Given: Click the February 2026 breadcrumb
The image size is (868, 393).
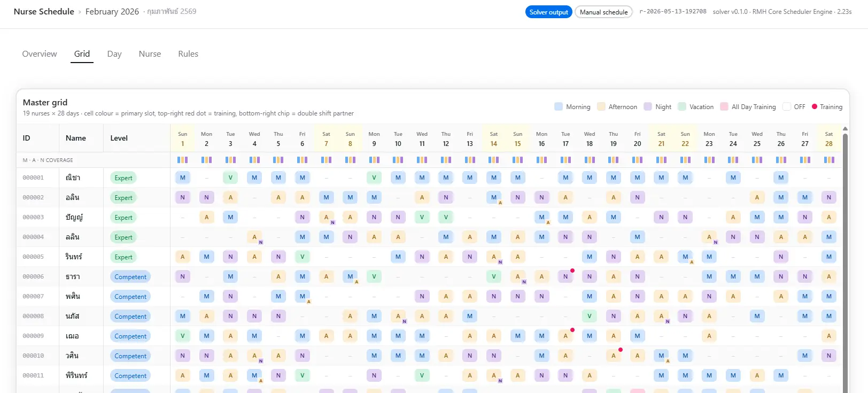Looking at the screenshot, I should tap(112, 12).
